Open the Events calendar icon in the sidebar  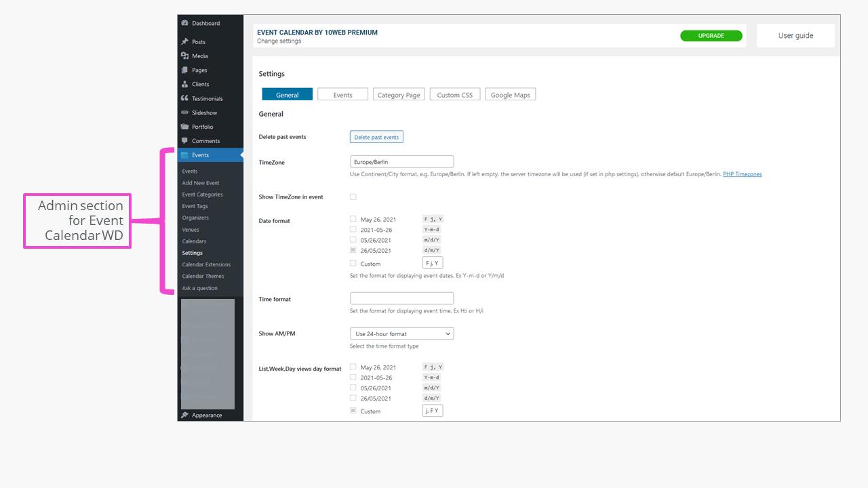(x=184, y=155)
